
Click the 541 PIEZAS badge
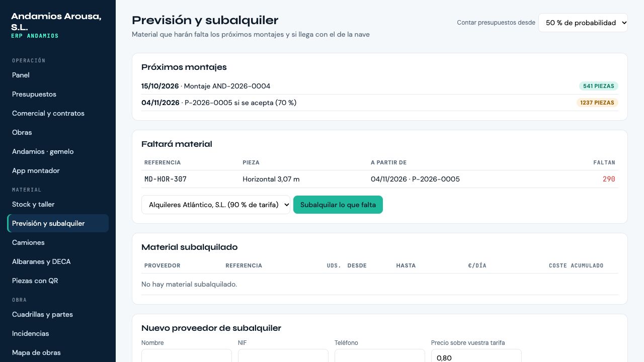click(599, 86)
